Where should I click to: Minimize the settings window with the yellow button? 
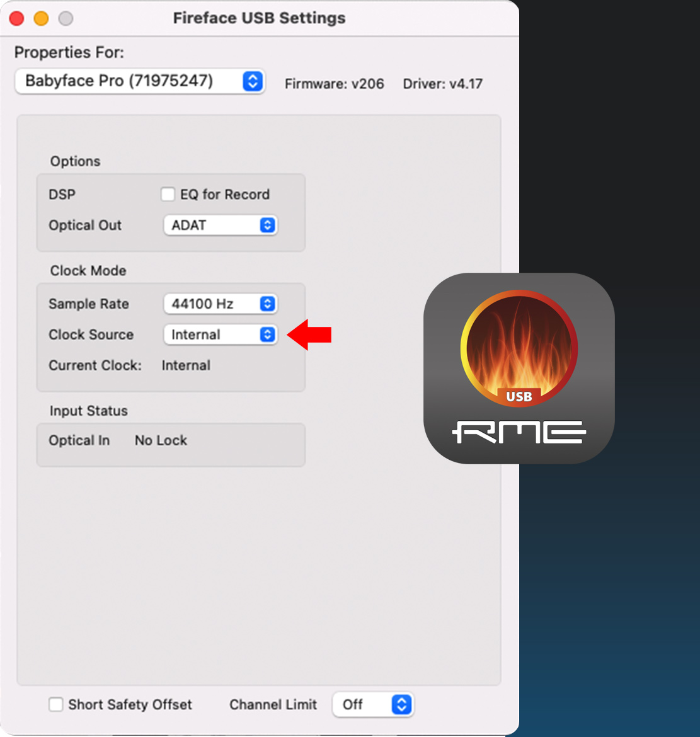point(42,18)
